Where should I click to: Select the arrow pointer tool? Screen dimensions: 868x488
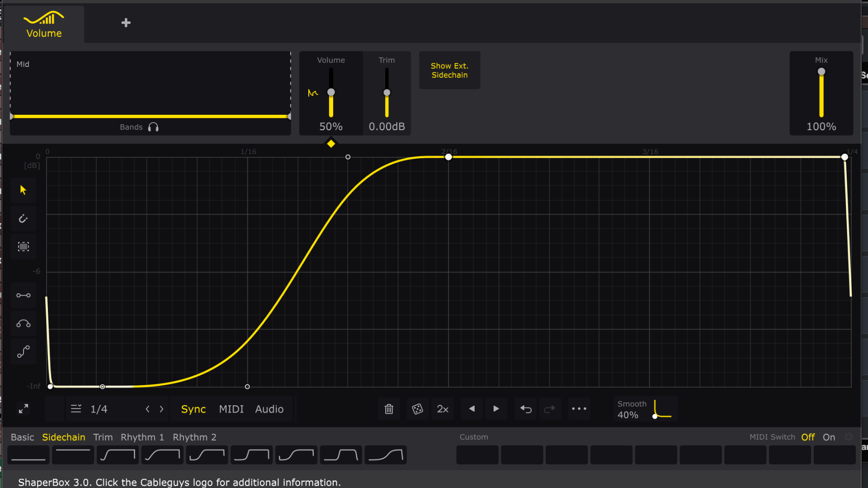coord(23,190)
